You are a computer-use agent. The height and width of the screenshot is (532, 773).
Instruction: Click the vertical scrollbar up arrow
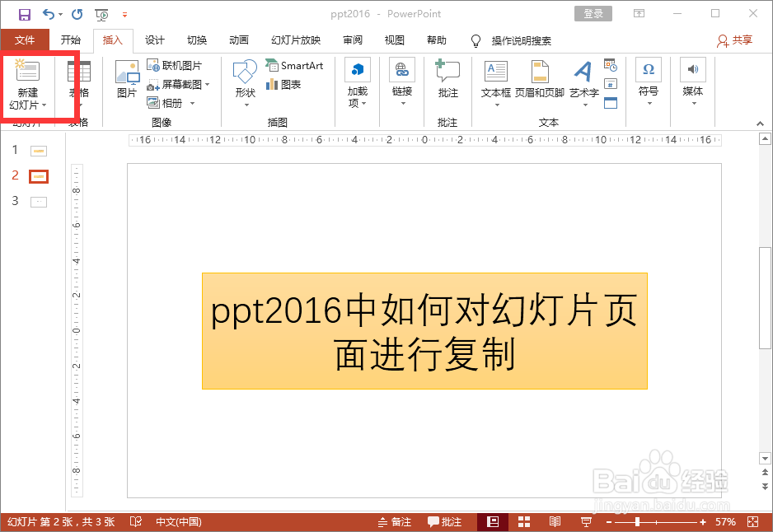pyautogui.click(x=765, y=139)
